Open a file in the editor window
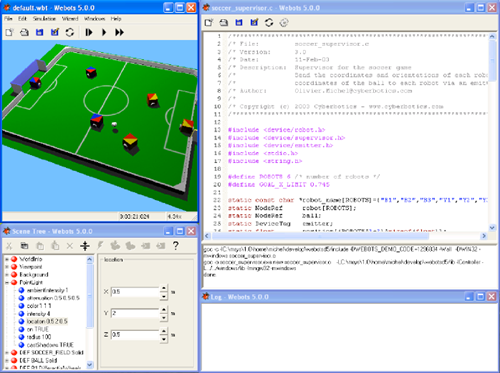The height and width of the screenshot is (373, 500). point(224,22)
